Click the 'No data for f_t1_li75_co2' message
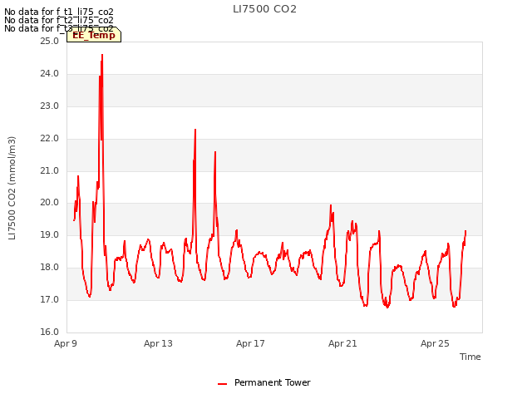Viewport: 532px width, 399px height. point(59,12)
